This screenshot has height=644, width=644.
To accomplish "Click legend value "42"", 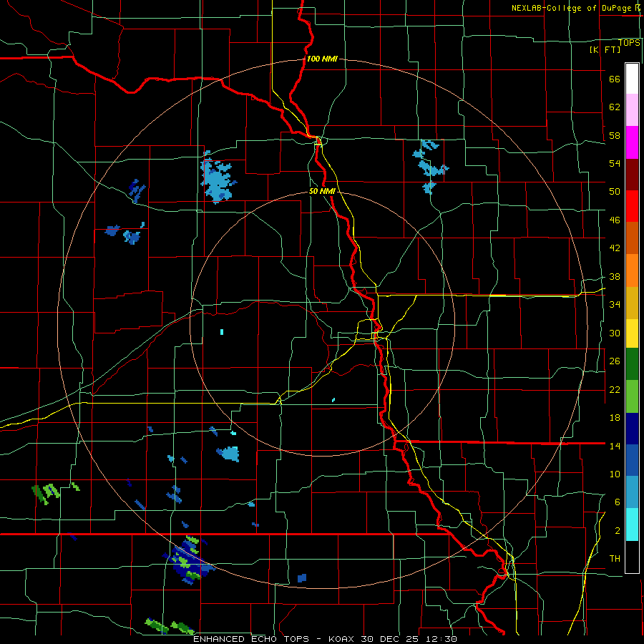I will [x=615, y=248].
